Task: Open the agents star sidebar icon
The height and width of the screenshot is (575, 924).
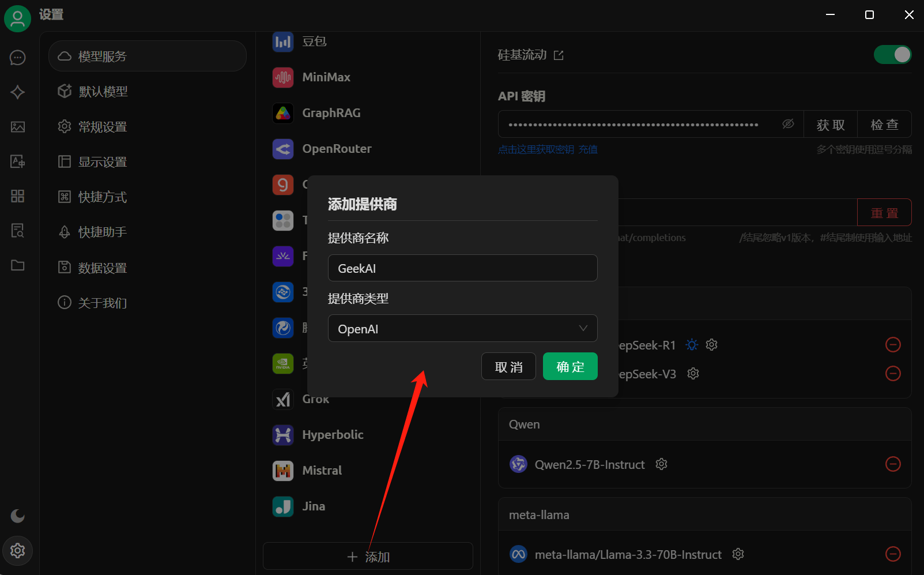Action: coord(18,92)
